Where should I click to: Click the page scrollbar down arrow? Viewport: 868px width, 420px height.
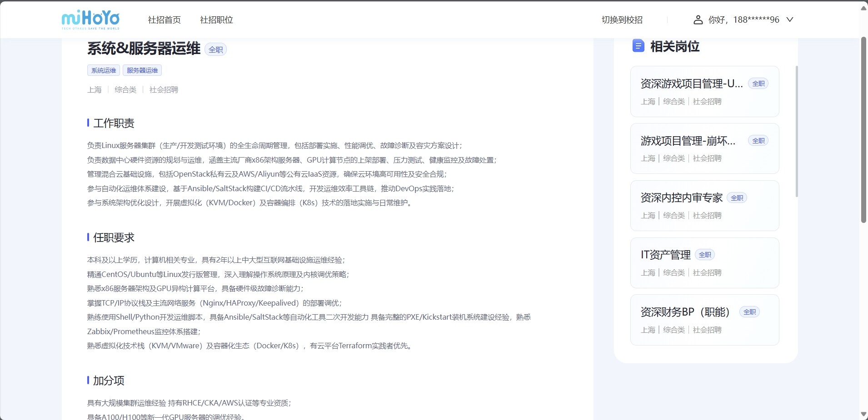click(x=863, y=414)
